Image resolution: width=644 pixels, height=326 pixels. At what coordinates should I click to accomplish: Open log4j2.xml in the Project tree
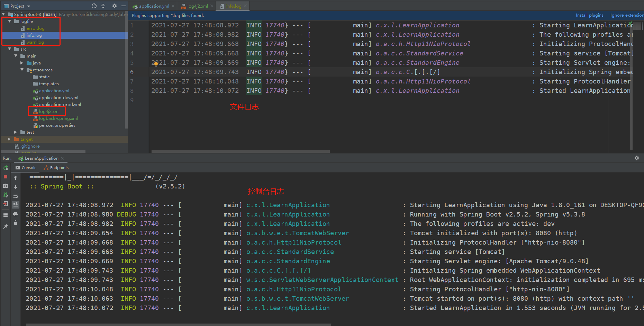point(49,112)
